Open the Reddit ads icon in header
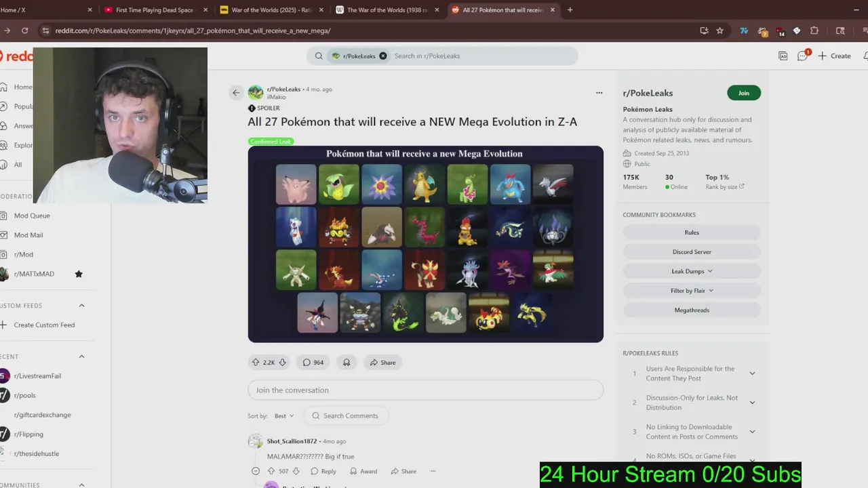The height and width of the screenshot is (488, 868). point(783,56)
